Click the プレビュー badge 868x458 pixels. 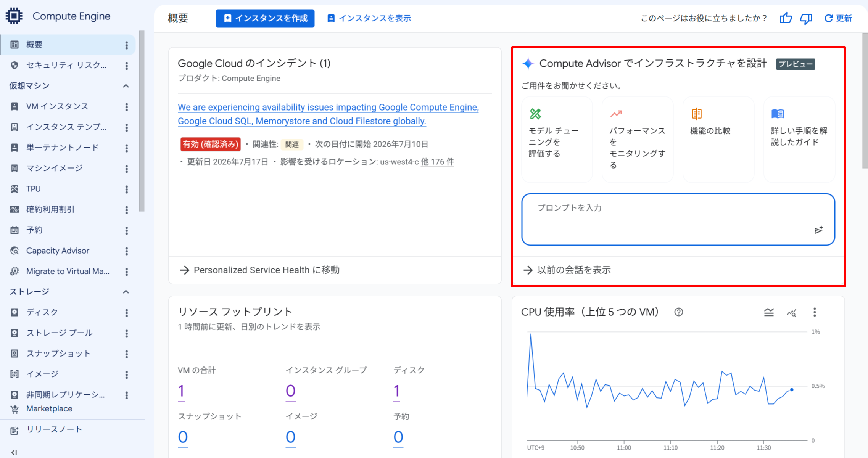tap(796, 64)
